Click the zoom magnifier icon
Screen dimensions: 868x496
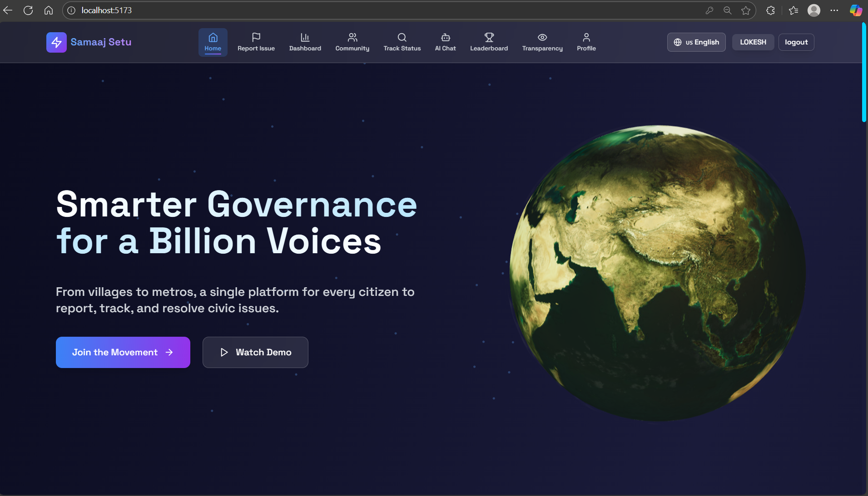pos(727,10)
